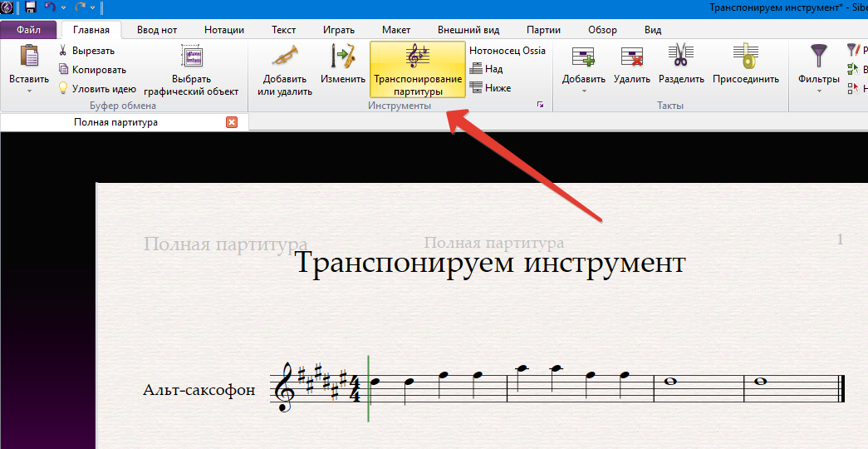Screen dimensions: 868x449
Task: Close the Полная партитура document tab
Action: (x=232, y=122)
